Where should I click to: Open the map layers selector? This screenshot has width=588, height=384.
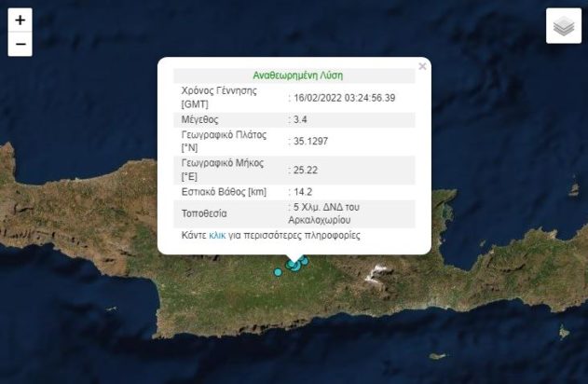click(x=563, y=26)
